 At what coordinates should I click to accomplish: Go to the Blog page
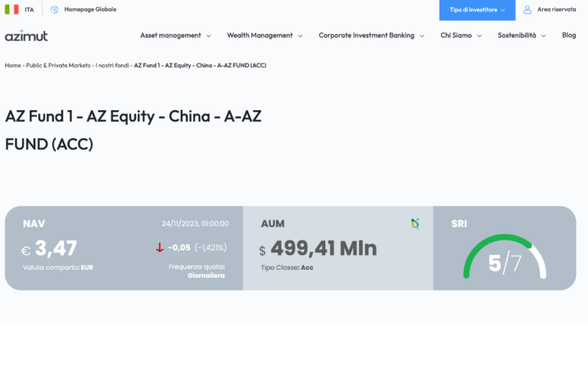point(569,35)
